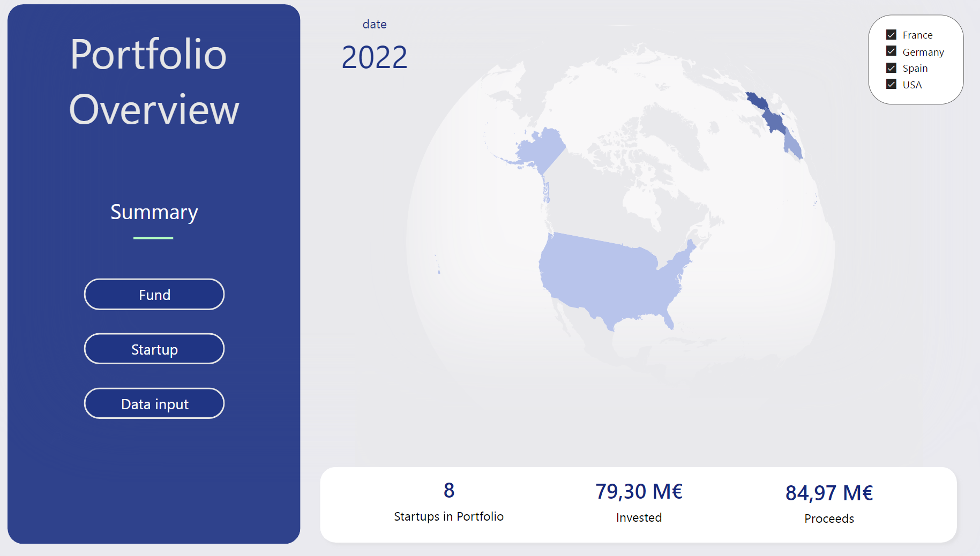Open the Startup page button
Viewport: 980px width, 556px height.
[x=154, y=349]
